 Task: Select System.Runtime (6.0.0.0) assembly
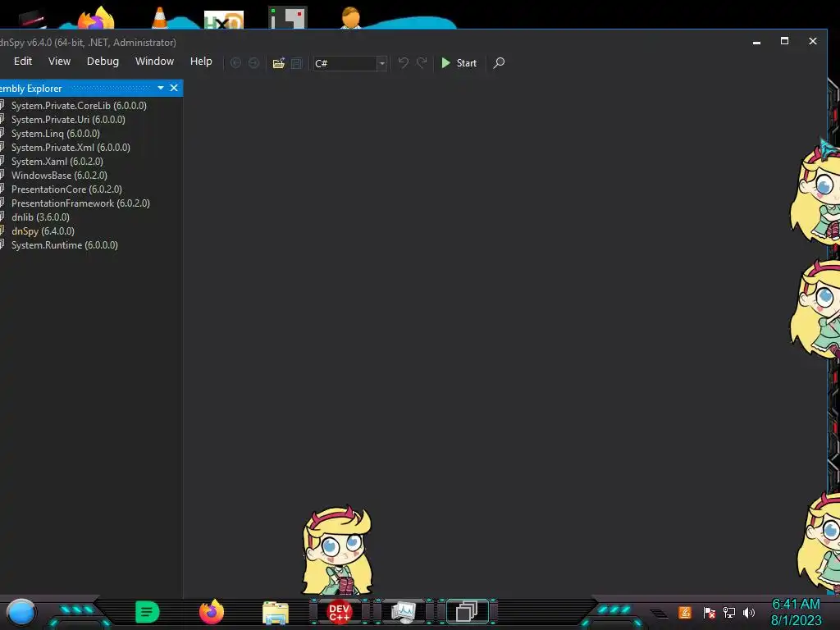tap(64, 244)
